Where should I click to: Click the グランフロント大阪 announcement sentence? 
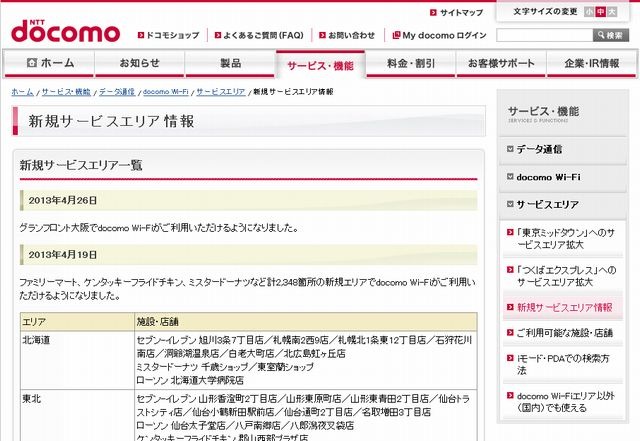pyautogui.click(x=159, y=228)
